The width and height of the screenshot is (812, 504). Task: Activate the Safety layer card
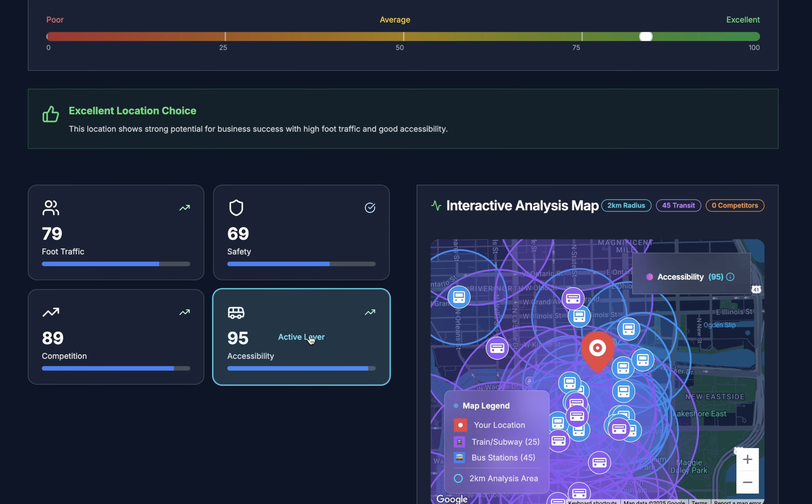click(x=301, y=233)
